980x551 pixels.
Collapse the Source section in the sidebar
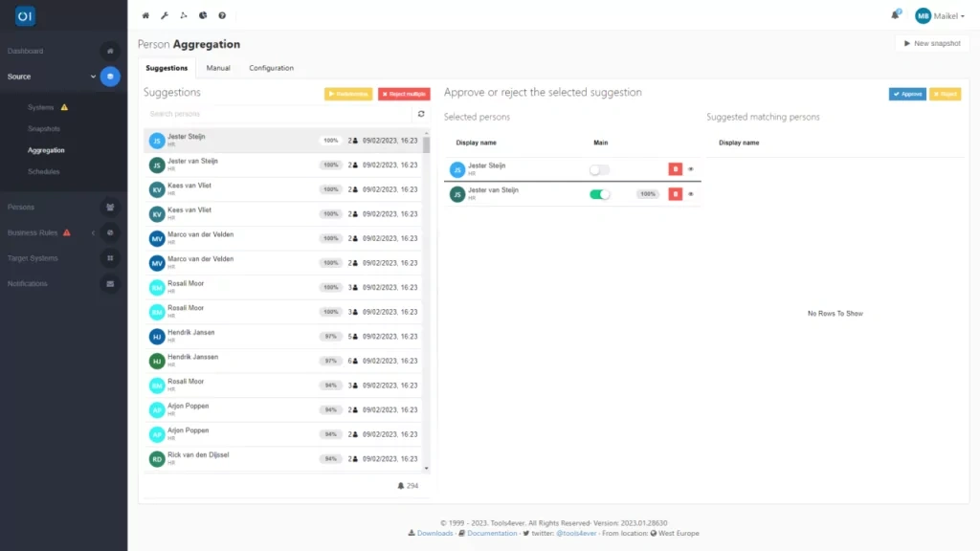[94, 77]
